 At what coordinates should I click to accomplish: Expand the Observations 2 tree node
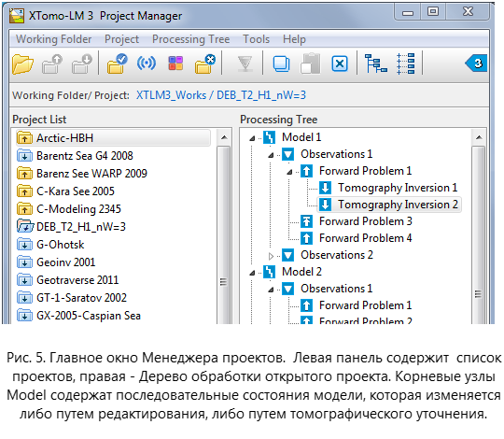click(x=271, y=256)
